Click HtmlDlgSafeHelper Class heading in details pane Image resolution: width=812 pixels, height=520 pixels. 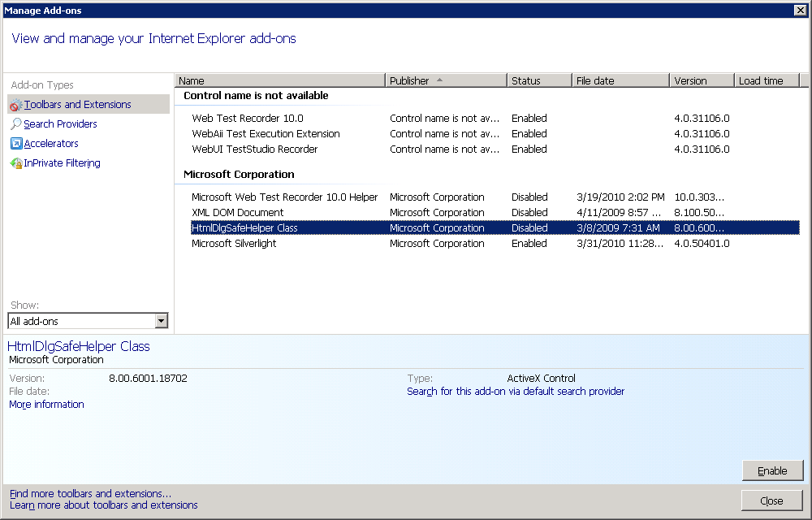[x=79, y=346]
